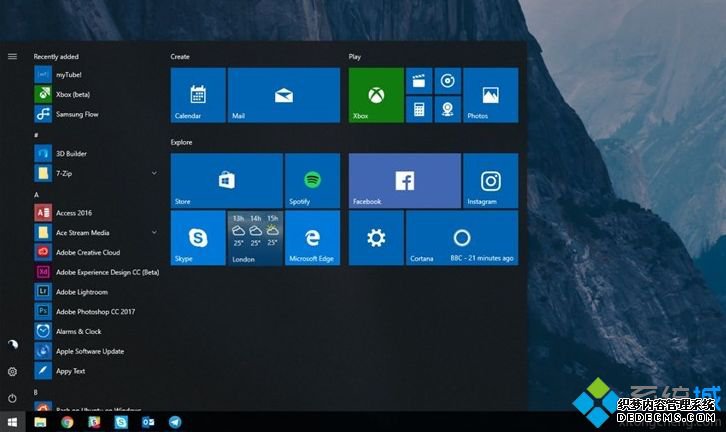Viewport: 726px width, 432px height.
Task: Open the Calendar tile
Action: point(198,95)
